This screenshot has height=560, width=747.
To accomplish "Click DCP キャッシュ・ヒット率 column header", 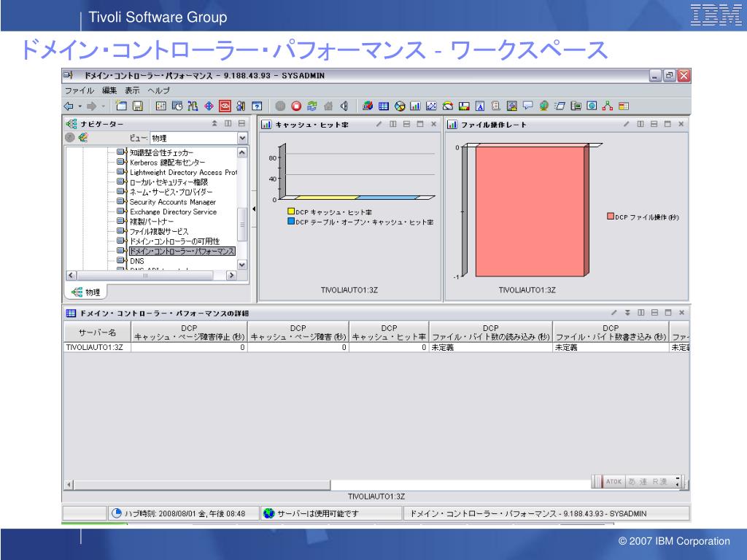I will tap(389, 332).
